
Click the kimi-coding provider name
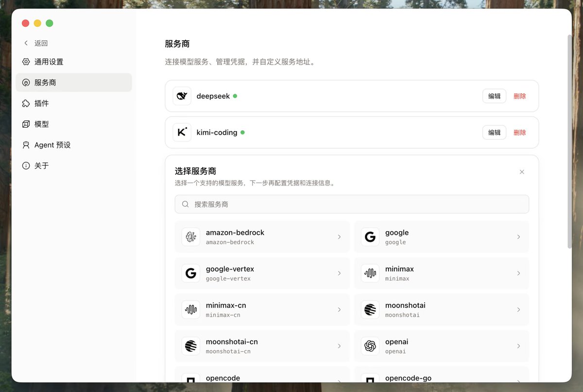tap(217, 132)
